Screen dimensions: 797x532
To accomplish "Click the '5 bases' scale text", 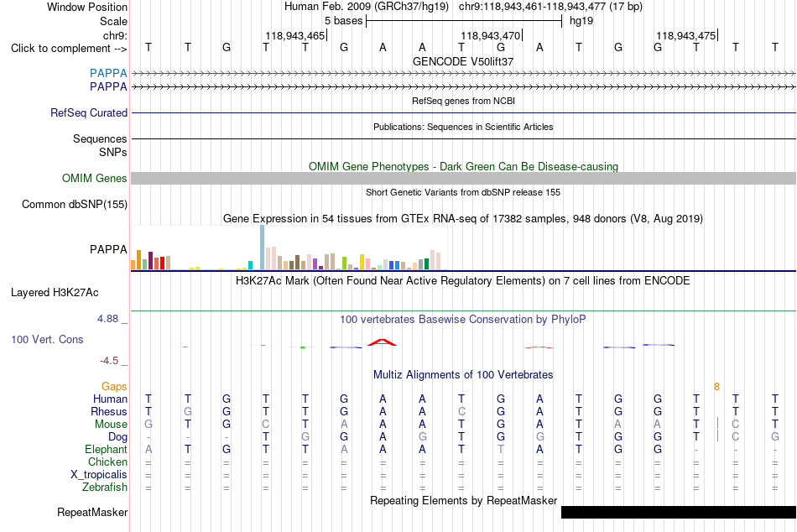I will [344, 21].
